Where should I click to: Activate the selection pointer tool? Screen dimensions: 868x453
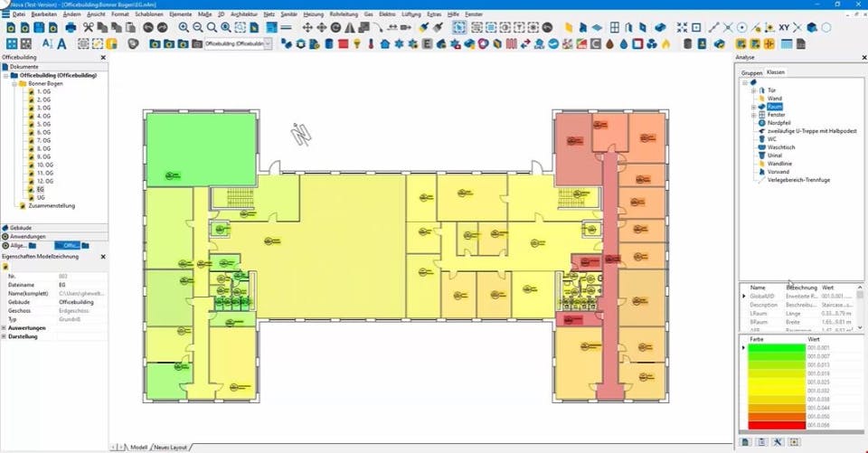pyautogui.click(x=459, y=27)
